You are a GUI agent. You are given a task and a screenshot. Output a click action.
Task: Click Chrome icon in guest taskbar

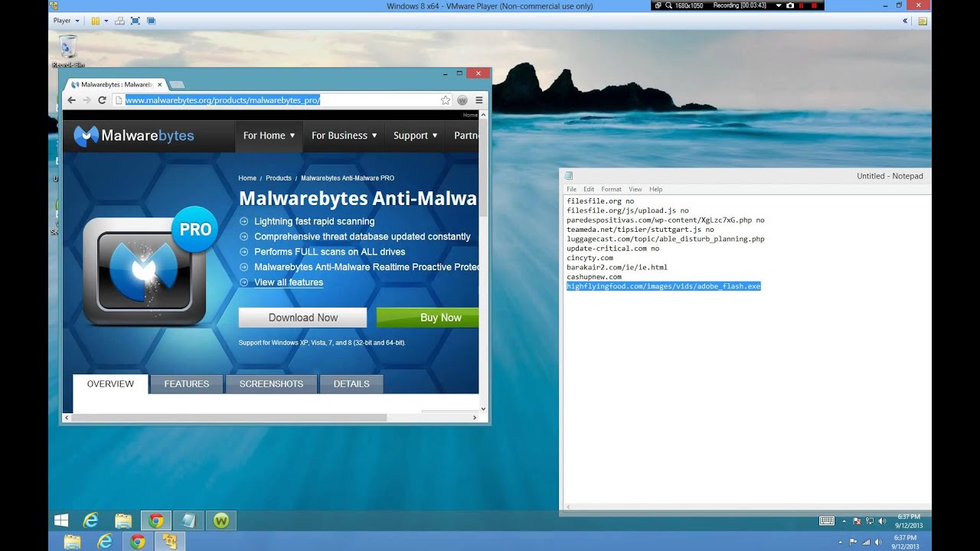(x=156, y=520)
